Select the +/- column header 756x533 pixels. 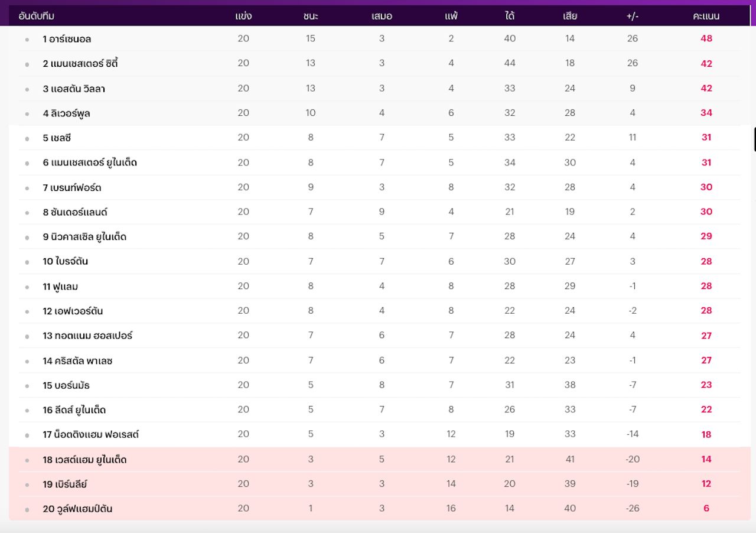pos(632,16)
